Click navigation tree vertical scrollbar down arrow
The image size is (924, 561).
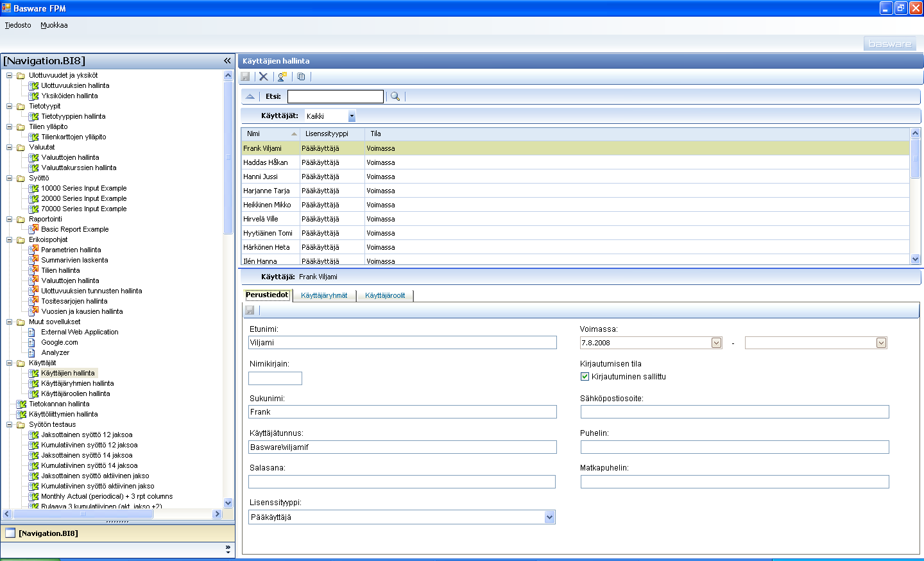pos(228,503)
